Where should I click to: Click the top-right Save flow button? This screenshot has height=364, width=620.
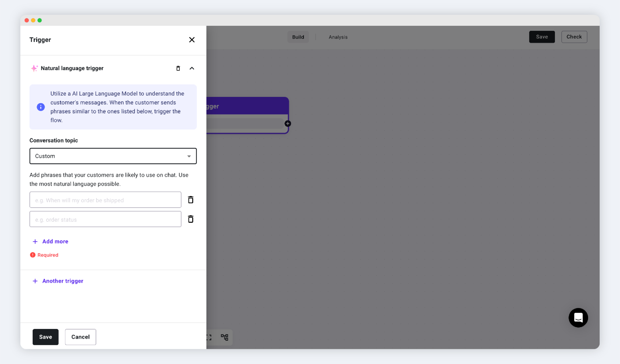pyautogui.click(x=542, y=37)
